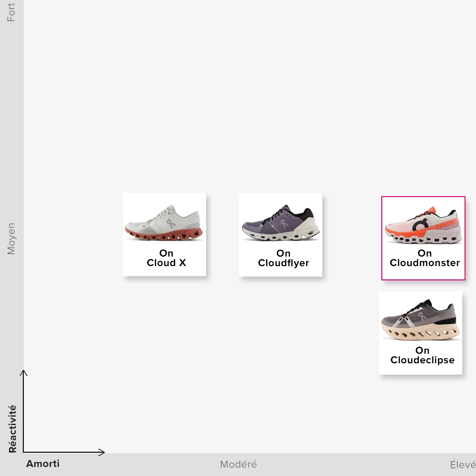Click the "Amorti" axis title
This screenshot has height=476, width=476.
[43, 464]
